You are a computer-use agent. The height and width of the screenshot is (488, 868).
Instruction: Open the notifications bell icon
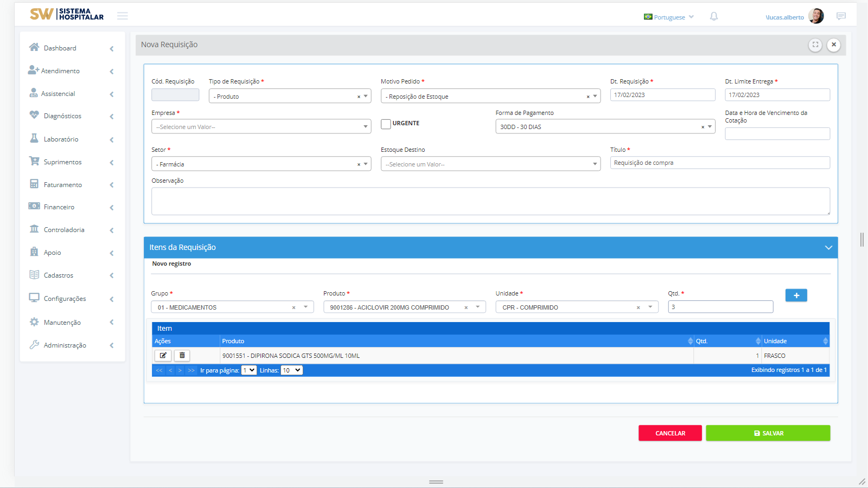(714, 17)
